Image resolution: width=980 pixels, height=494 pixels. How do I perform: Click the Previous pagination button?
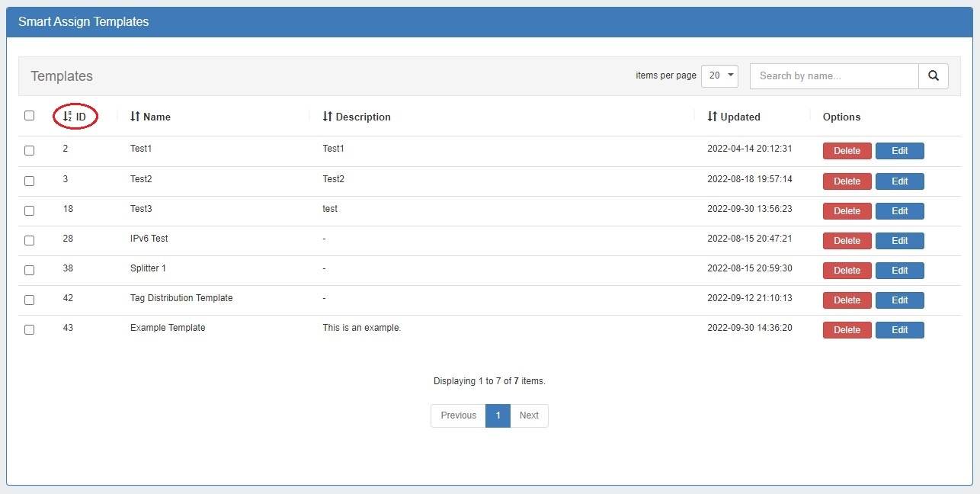(x=458, y=415)
